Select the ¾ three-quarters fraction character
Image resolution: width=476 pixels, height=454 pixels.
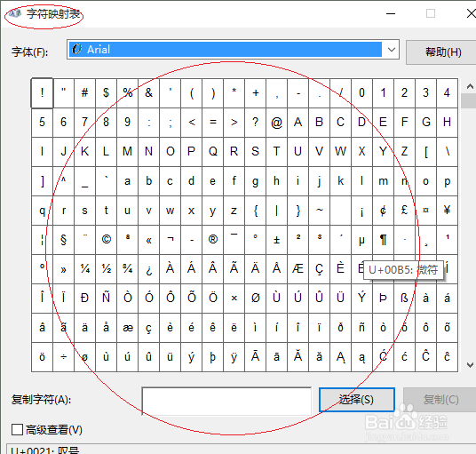coord(128,269)
